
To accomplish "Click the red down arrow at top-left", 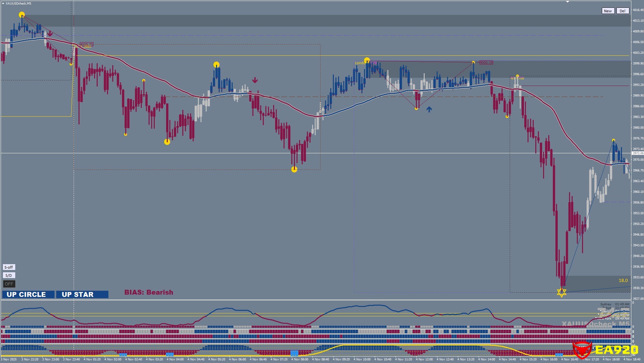I will pyautogui.click(x=50, y=34).
